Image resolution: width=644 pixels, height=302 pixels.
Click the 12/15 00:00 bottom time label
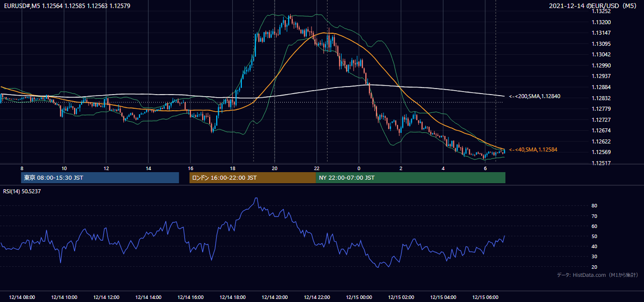pos(359,297)
